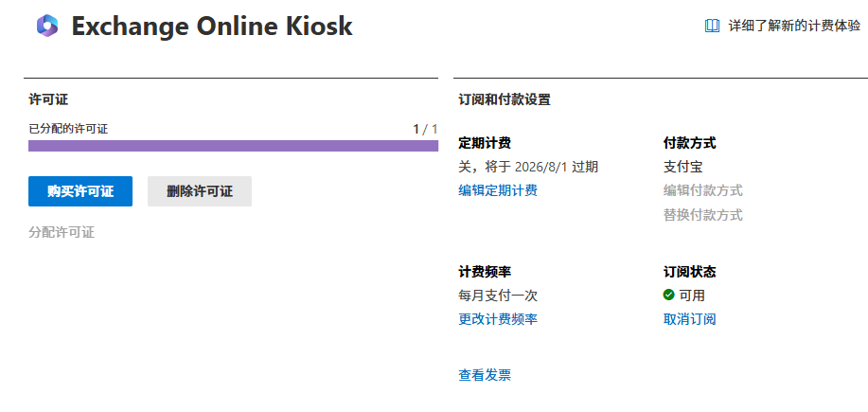Select the greyed-out 分配许可证 link

coord(62,232)
